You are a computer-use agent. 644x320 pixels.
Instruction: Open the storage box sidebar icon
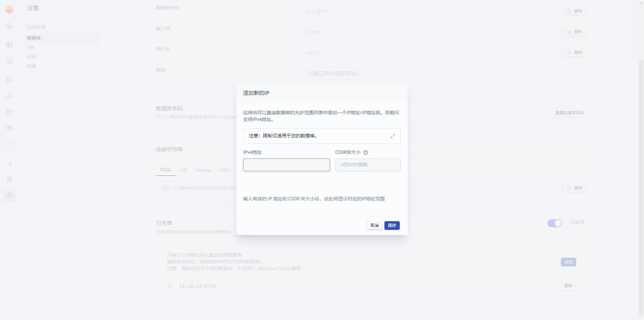coord(9,112)
